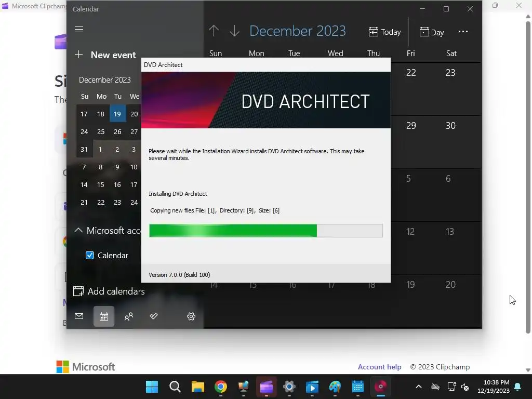This screenshot has width=532, height=399.
Task: Click New event in Calendar
Action: (105, 55)
